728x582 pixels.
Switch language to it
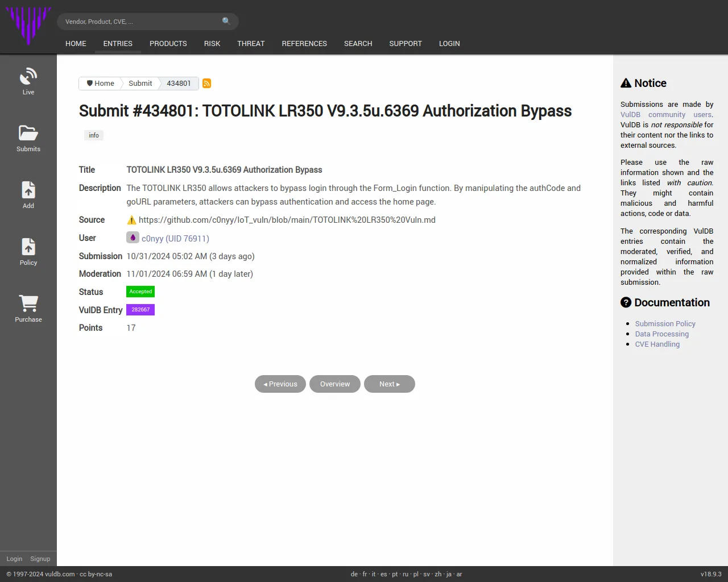[x=374, y=574]
